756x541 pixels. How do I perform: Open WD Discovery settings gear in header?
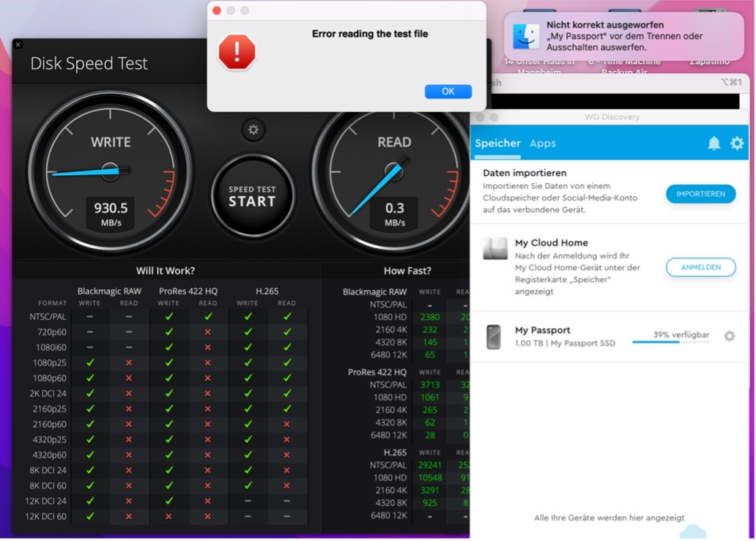coord(737,143)
